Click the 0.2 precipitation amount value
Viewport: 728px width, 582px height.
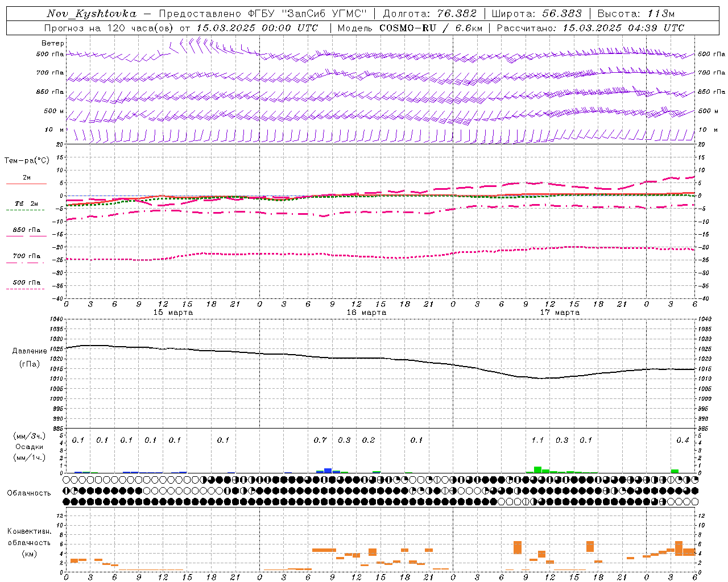point(369,440)
